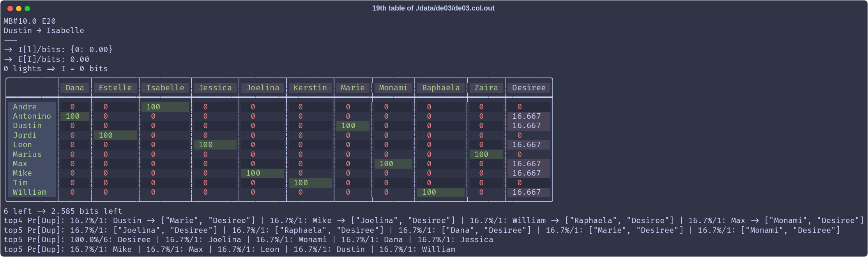Viewport: 868px width, 257px height.
Task: Click the 'Tim' row label
Action: (x=32, y=183)
